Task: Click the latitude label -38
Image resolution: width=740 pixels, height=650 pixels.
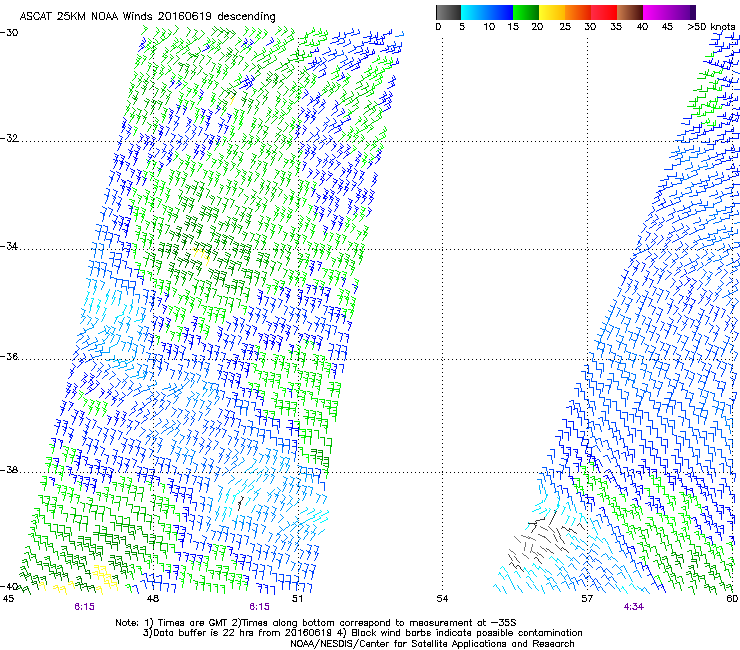Action: [9, 470]
